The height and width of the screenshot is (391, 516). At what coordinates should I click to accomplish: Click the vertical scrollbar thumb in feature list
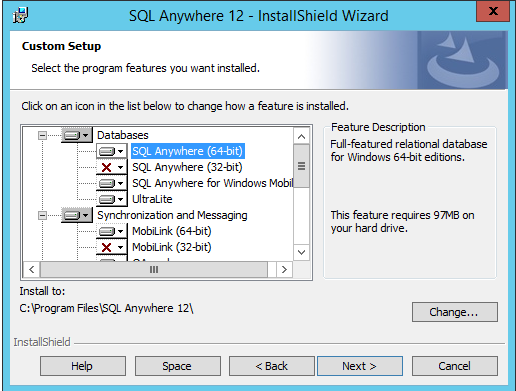[301, 166]
